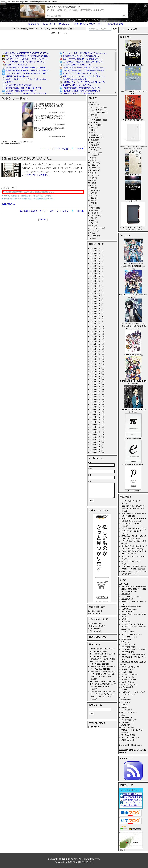Image resolution: width=148 pixels, height=868 pixels.
Task: Focus the Google custom search box
Action: click(x=100, y=29)
